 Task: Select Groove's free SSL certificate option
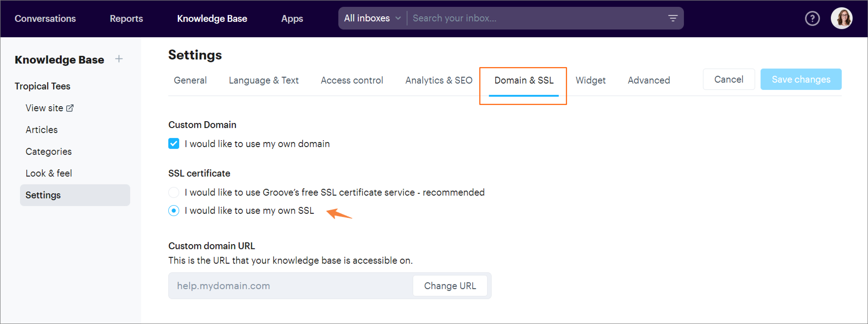tap(174, 192)
